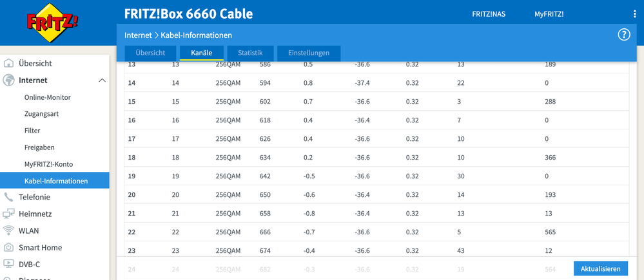Click the Kabel-Informationen breadcrumb text
Image resolution: width=644 pixels, height=280 pixels.
[x=197, y=35]
